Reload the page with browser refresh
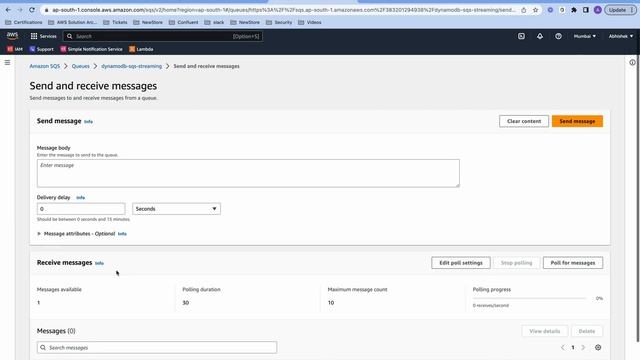This screenshot has height=360, width=640. coord(32,10)
